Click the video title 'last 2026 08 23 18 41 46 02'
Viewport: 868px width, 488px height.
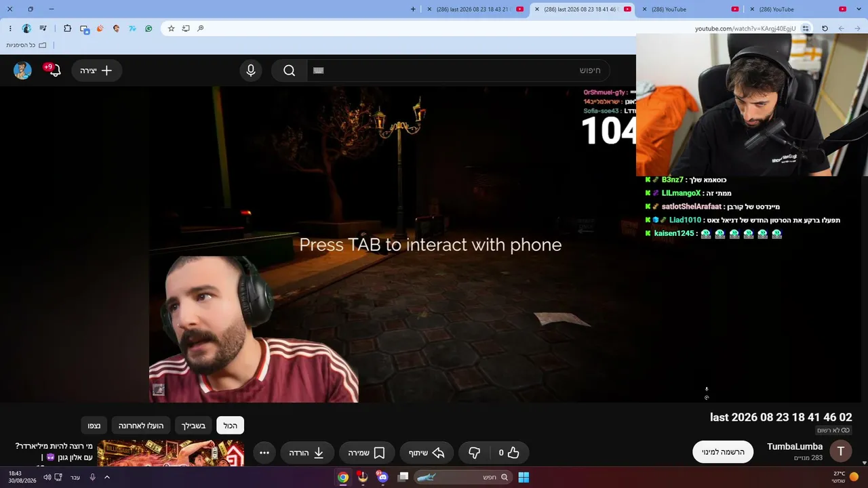point(781,418)
